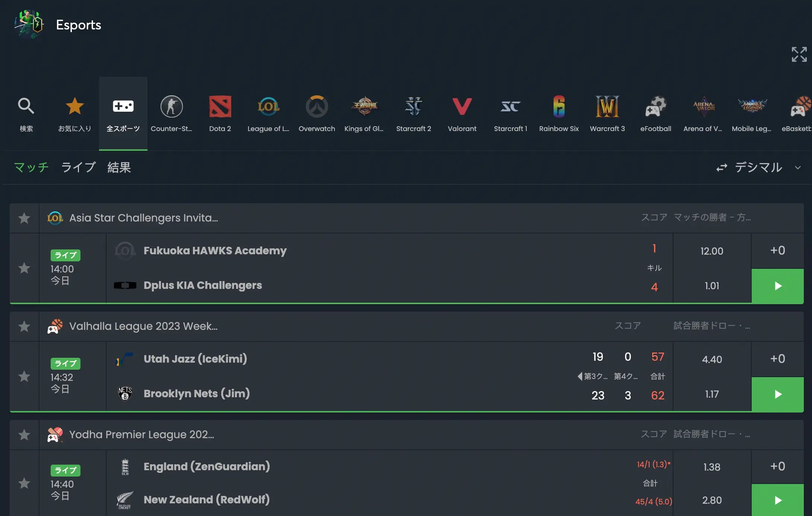Click Utah Jazz (IceKimi) team name
Viewport: 812px width, 516px height.
point(196,359)
